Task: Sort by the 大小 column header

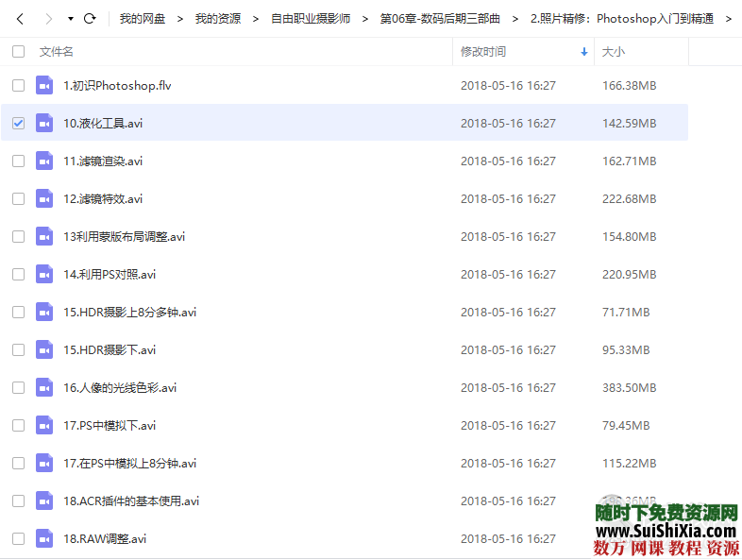Action: (x=614, y=52)
